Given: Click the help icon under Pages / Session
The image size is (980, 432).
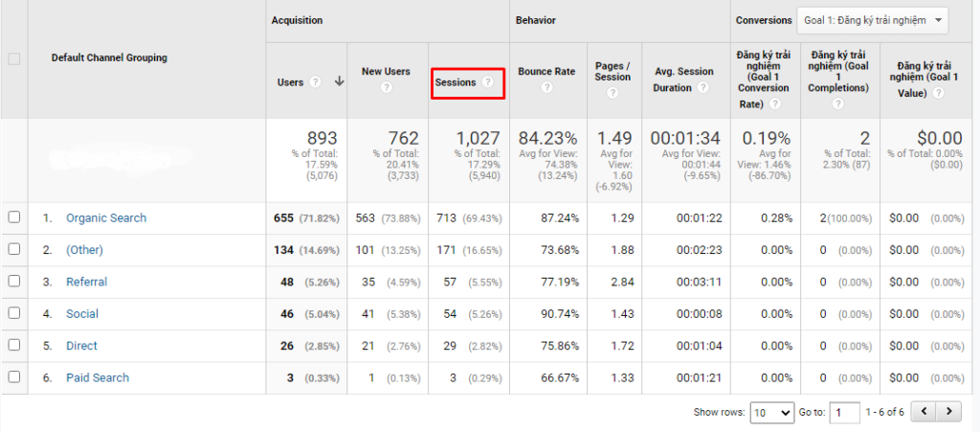Looking at the screenshot, I should click(612, 93).
